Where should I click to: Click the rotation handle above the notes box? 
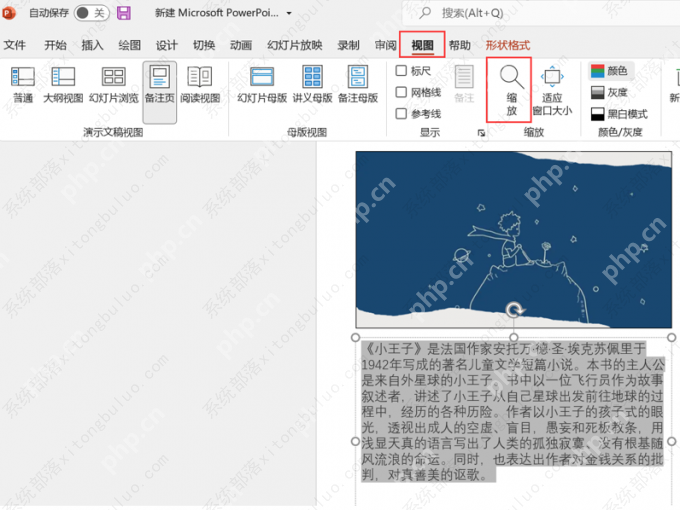[x=514, y=310]
